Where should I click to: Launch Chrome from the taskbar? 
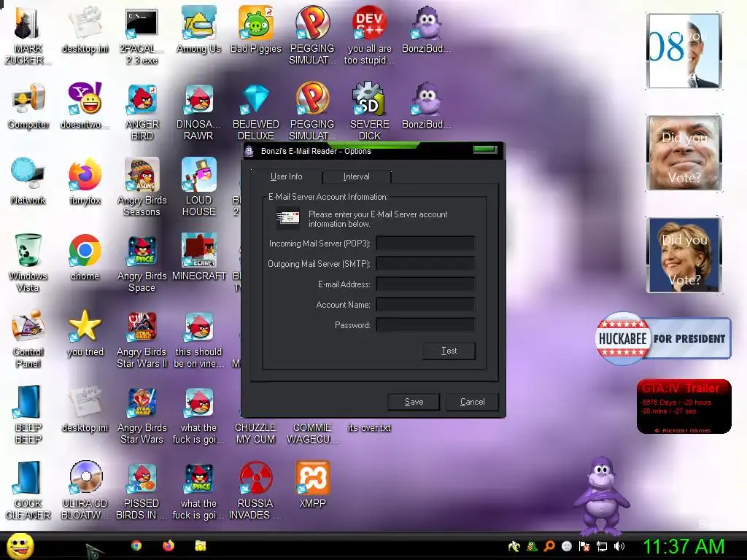[136, 545]
